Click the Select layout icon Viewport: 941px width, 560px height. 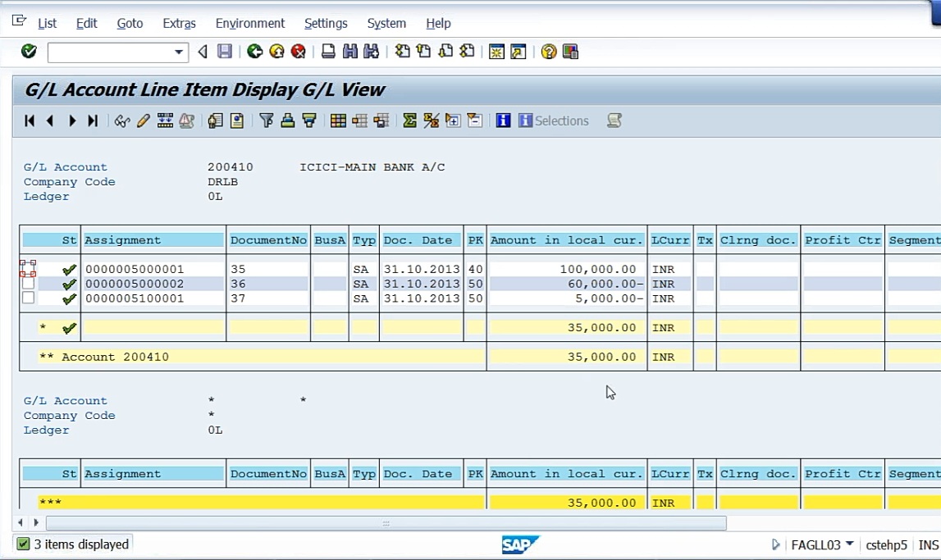[x=359, y=121]
